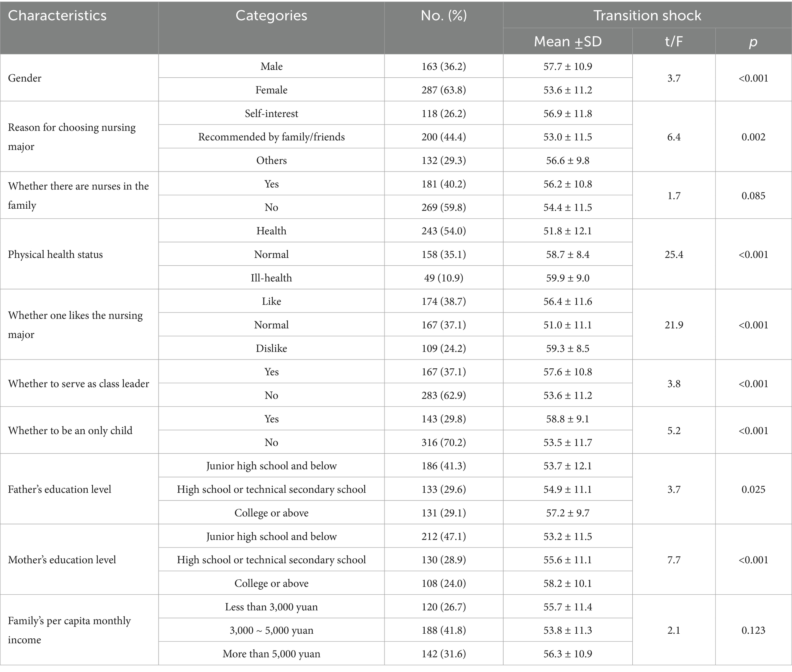Click the Self-interest category cell
The image size is (792, 672).
pos(271,113)
